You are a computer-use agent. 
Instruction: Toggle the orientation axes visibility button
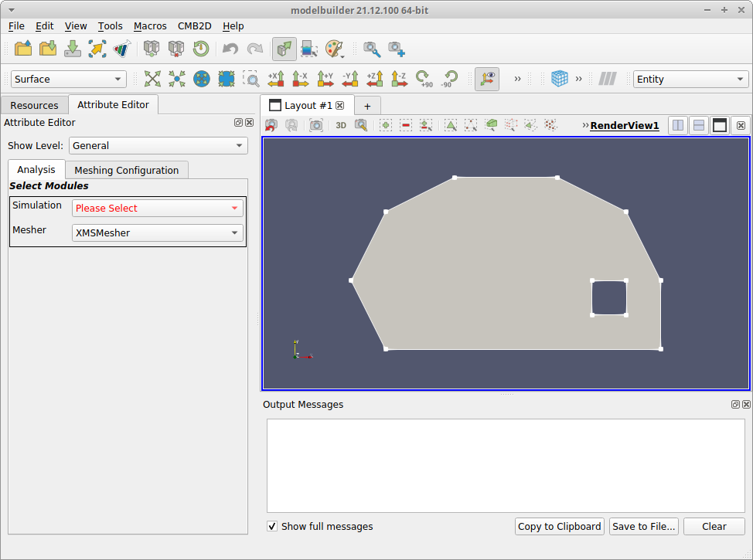pos(487,79)
